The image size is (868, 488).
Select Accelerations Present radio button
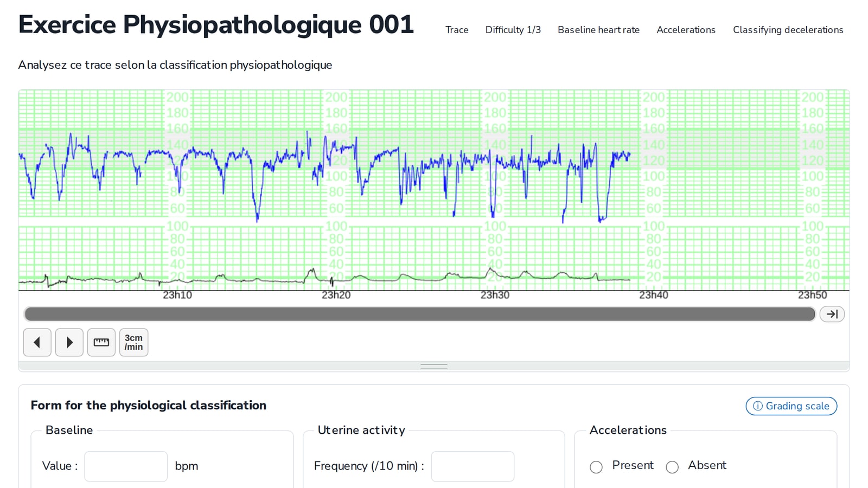click(x=596, y=467)
